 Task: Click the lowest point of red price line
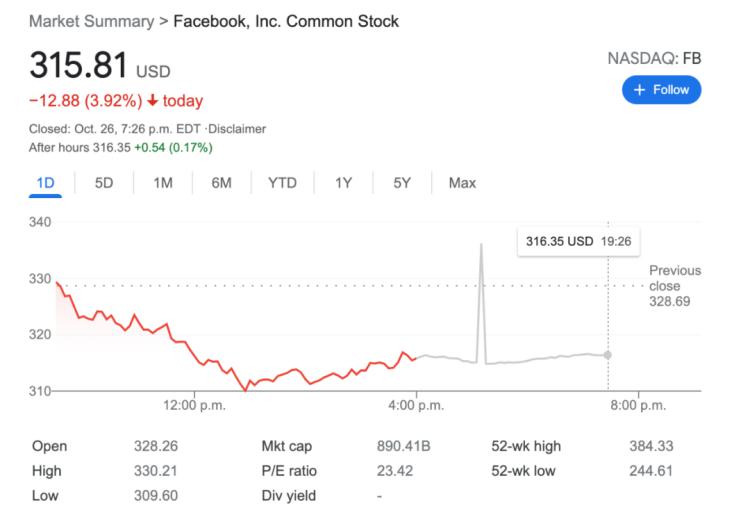(244, 389)
